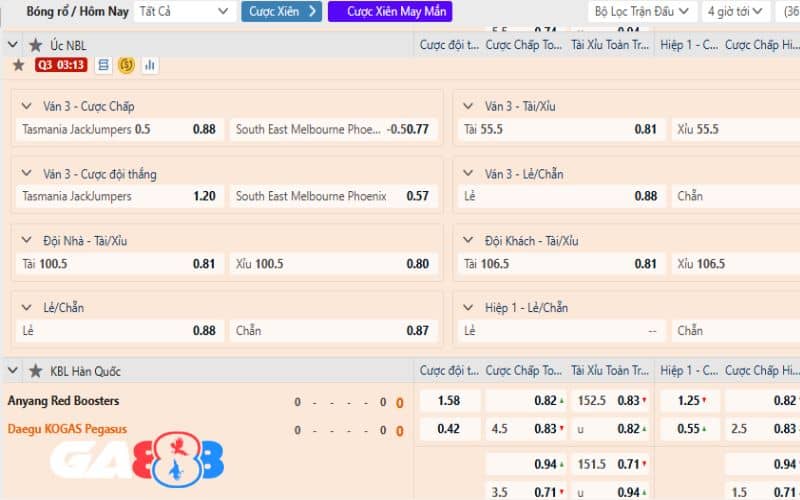Select Xỉu 55.5 option
The height and width of the screenshot is (500, 800).
click(x=736, y=130)
